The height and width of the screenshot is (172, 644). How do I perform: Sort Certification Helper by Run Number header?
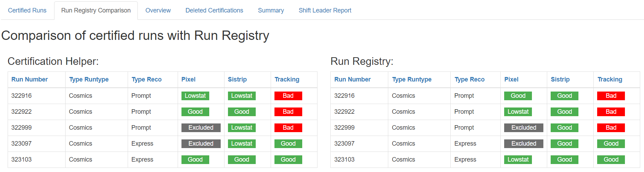(29, 79)
